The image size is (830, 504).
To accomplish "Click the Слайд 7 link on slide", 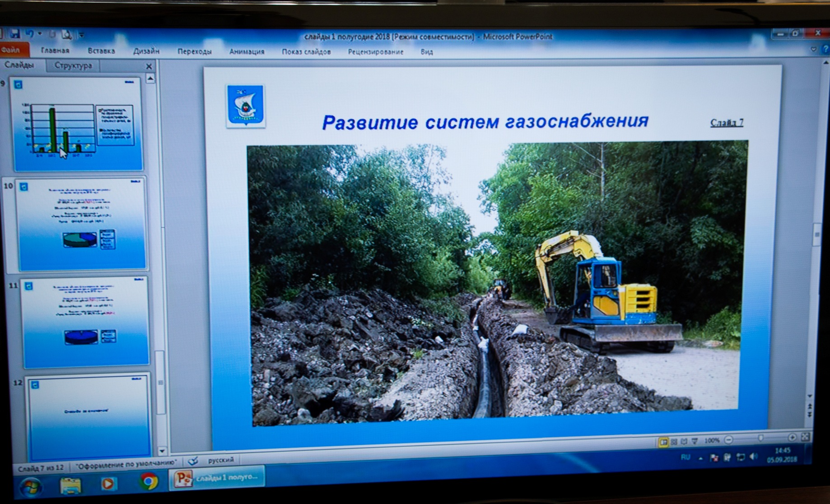I will [726, 123].
